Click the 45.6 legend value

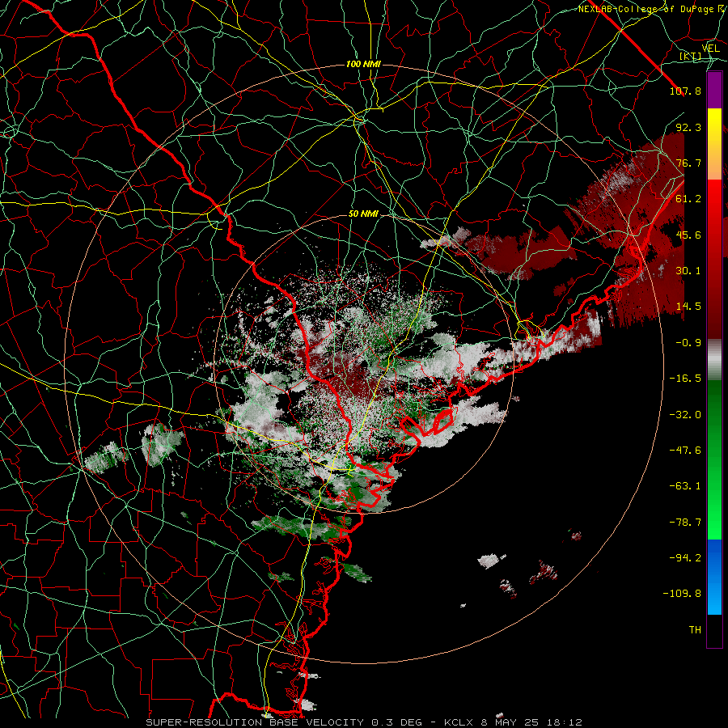click(688, 235)
